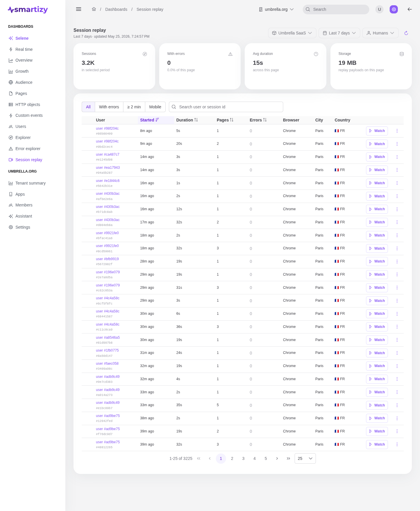This screenshot has height=511, width=420.
Task: Open the Last 7 days range dropdown
Action: tap(339, 33)
